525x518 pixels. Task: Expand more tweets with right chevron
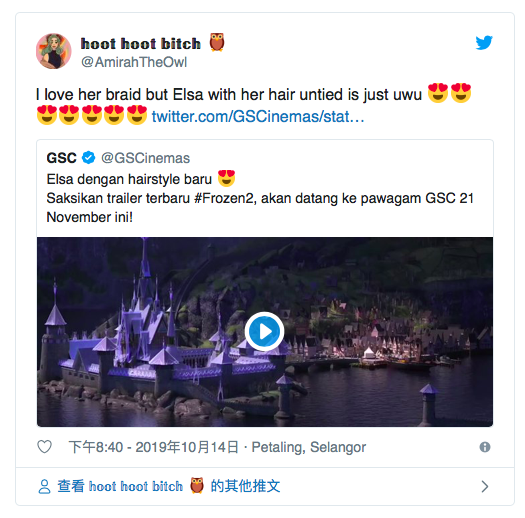click(484, 487)
